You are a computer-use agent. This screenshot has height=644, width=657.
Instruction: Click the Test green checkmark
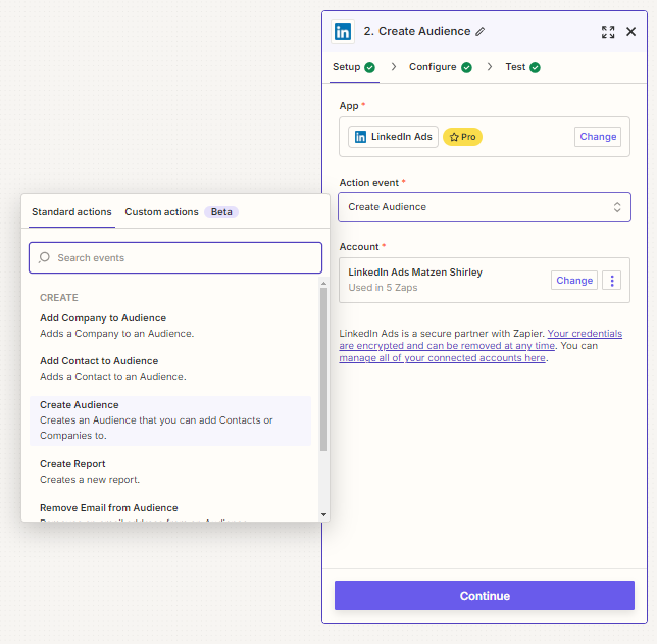(x=535, y=68)
